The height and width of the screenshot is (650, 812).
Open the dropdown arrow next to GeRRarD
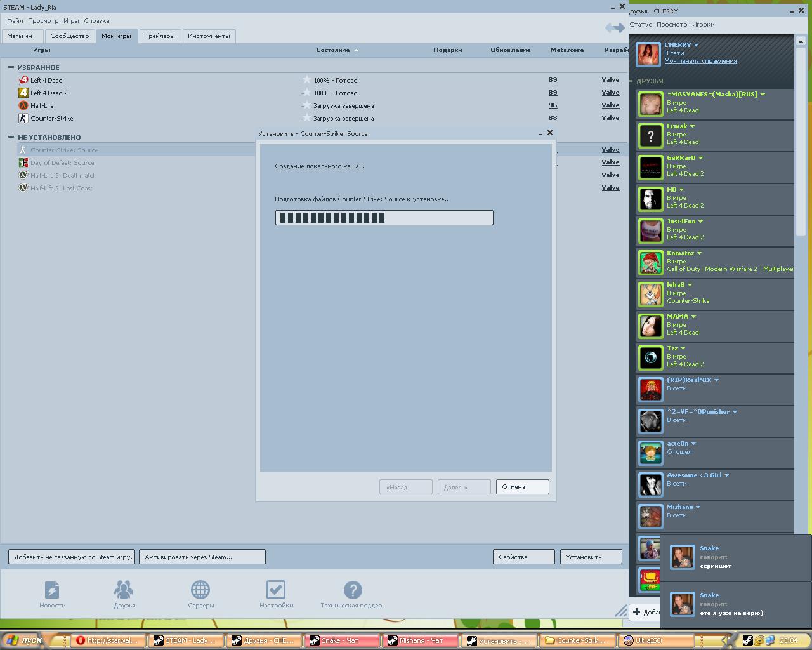click(x=700, y=158)
